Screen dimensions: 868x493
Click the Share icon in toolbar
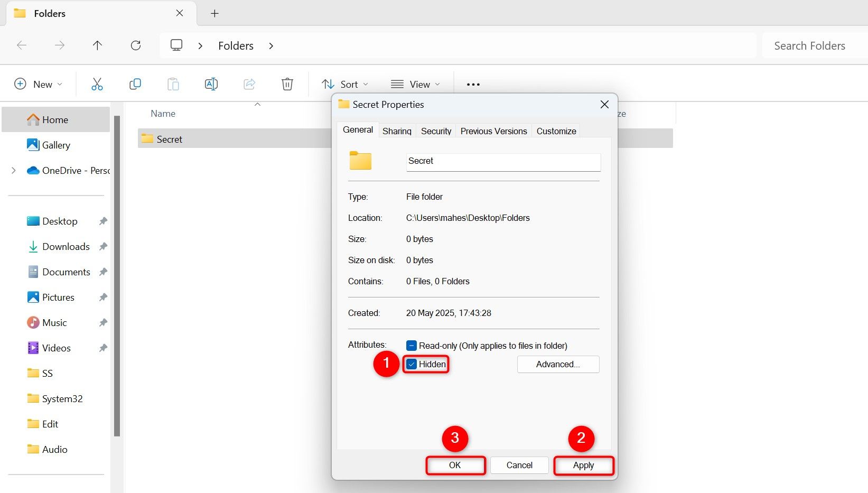point(249,84)
